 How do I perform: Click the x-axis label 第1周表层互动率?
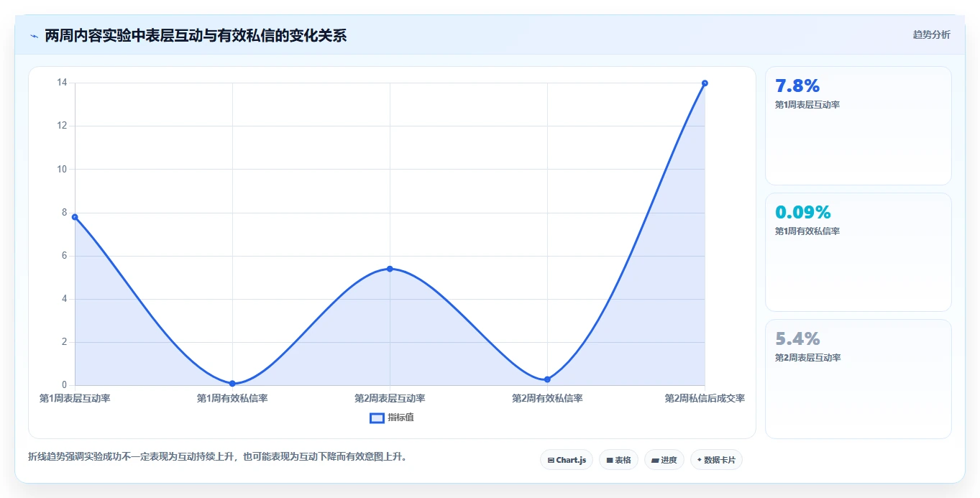tap(75, 398)
